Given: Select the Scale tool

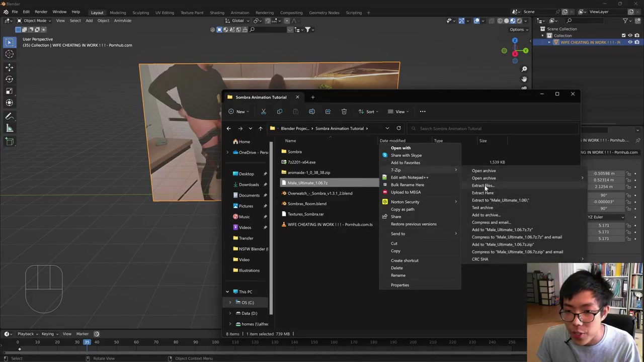Looking at the screenshot, I should click(9, 91).
